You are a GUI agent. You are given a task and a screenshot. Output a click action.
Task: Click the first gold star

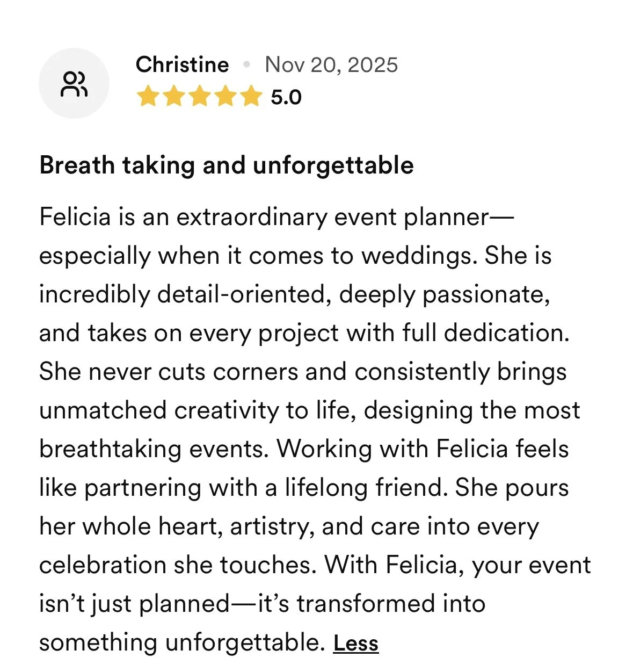[x=147, y=97]
